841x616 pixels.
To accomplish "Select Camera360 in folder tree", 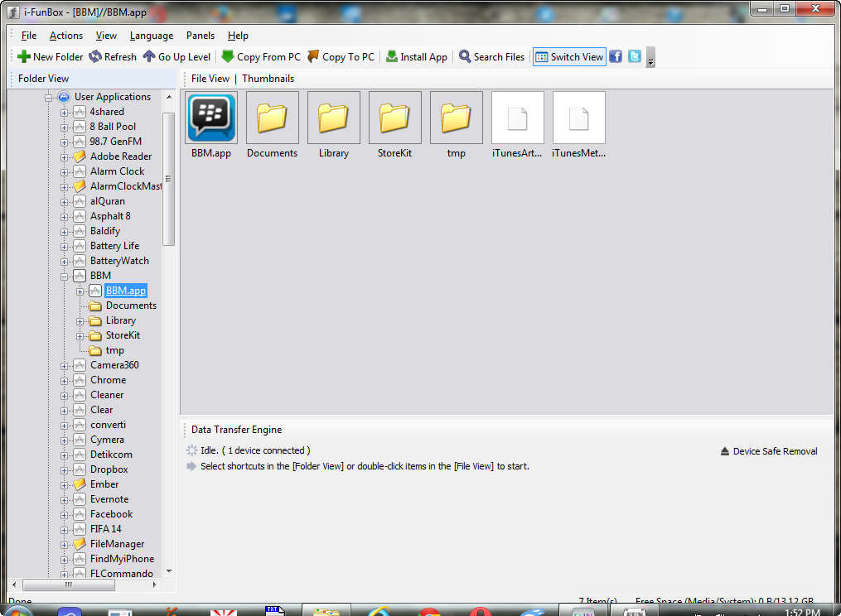I will point(114,365).
